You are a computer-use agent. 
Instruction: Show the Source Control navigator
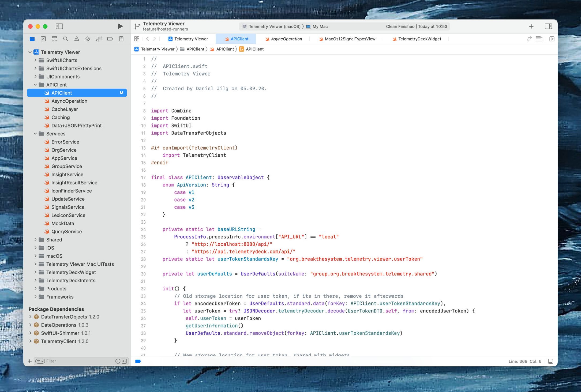pos(43,39)
